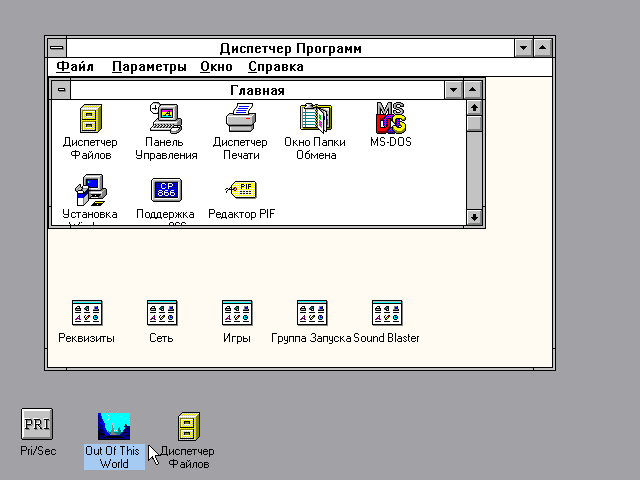Image resolution: width=640 pixels, height=480 pixels.
Task: Open the Параметры menu
Action: point(149,67)
